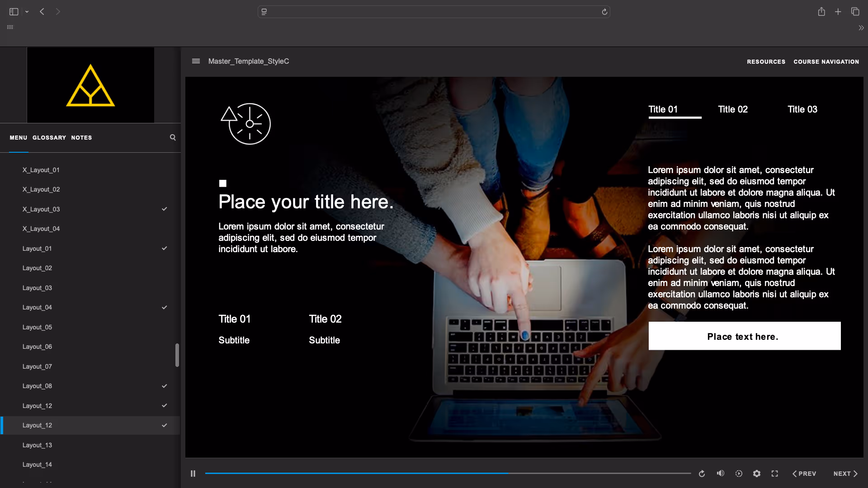This screenshot has height=488, width=868.
Task: Open playback speed control
Action: click(x=739, y=474)
